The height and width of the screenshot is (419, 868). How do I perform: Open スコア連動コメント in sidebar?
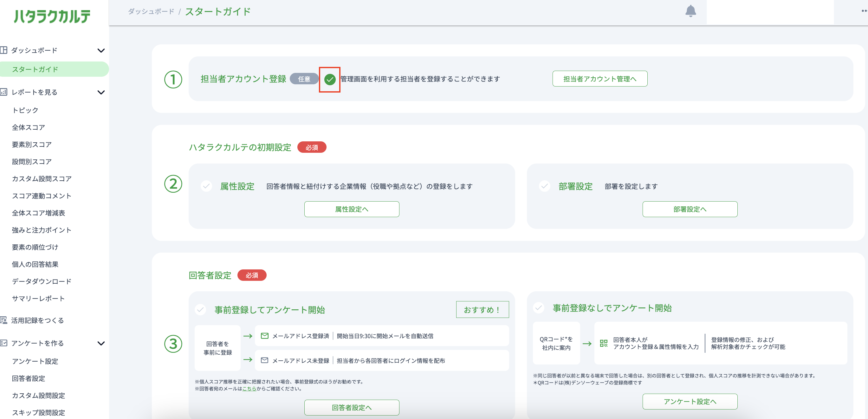click(x=42, y=196)
